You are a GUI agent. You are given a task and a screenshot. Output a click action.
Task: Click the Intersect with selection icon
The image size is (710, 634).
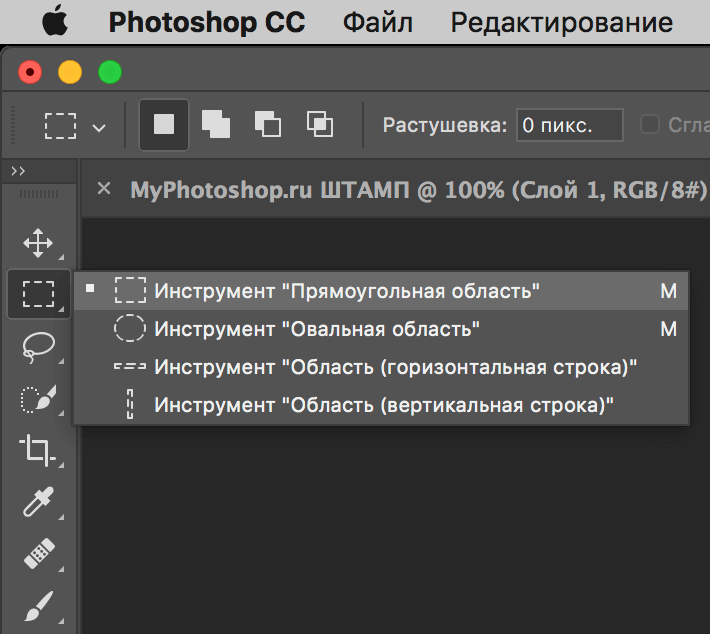[x=320, y=124]
